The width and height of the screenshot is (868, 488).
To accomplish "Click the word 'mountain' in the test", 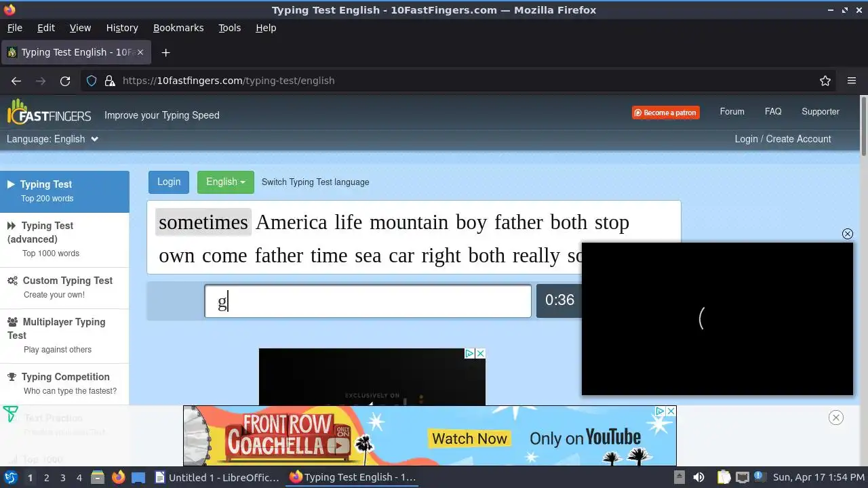I will tap(409, 222).
